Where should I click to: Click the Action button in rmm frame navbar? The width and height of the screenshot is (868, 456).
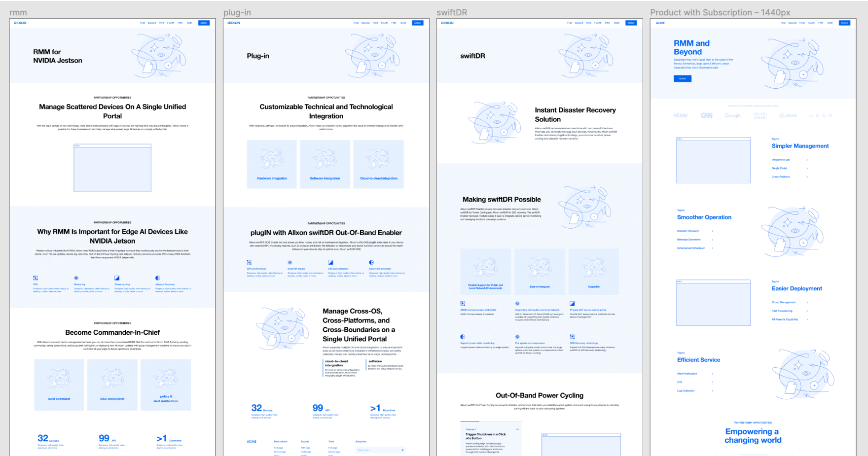tap(204, 23)
